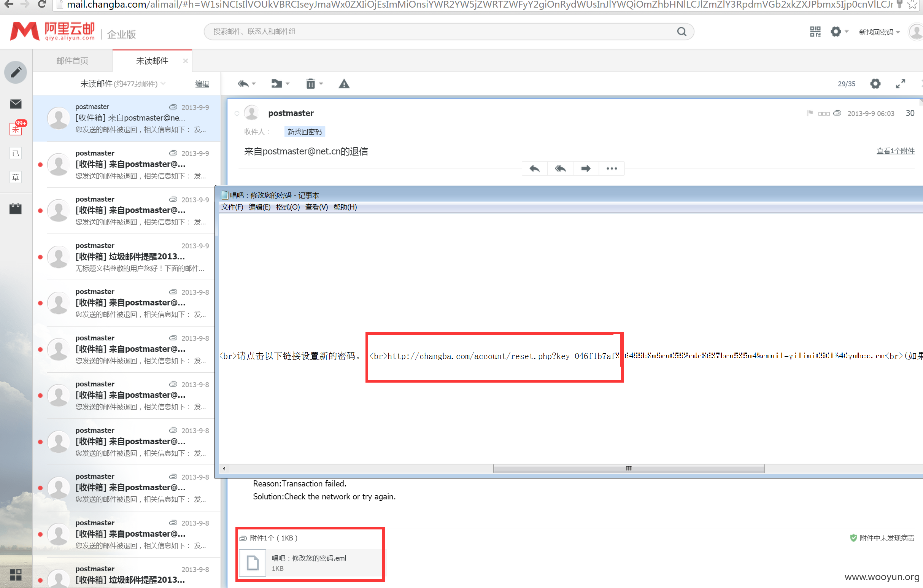This screenshot has height=588, width=923.
Task: Click the report spam warning triangle icon
Action: pyautogui.click(x=344, y=84)
